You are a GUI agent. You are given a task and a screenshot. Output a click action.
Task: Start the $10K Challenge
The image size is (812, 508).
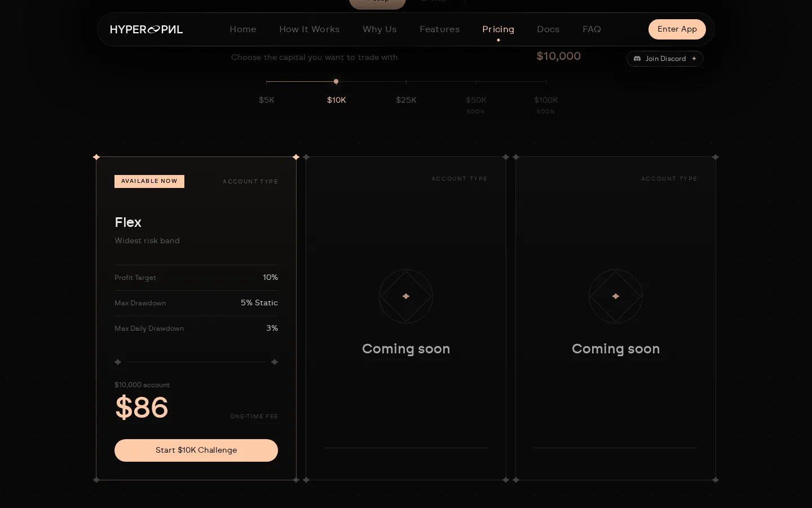[196, 450]
